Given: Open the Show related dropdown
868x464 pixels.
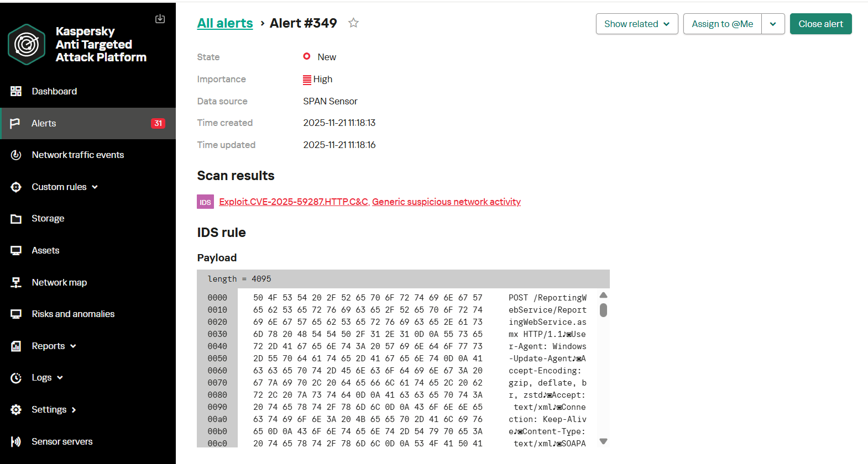Looking at the screenshot, I should click(x=636, y=24).
